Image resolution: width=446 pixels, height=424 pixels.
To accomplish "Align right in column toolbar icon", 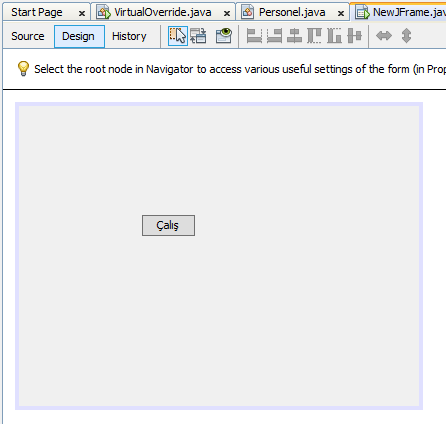I will 274,36.
